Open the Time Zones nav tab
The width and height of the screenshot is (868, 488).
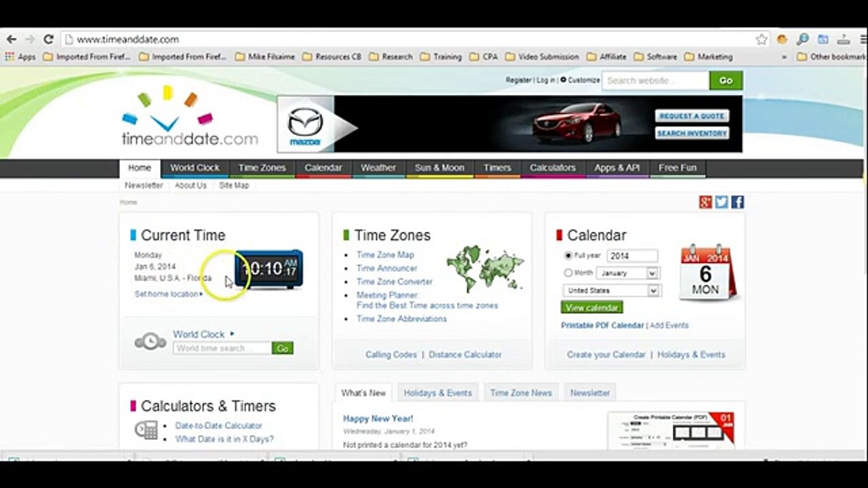click(262, 168)
